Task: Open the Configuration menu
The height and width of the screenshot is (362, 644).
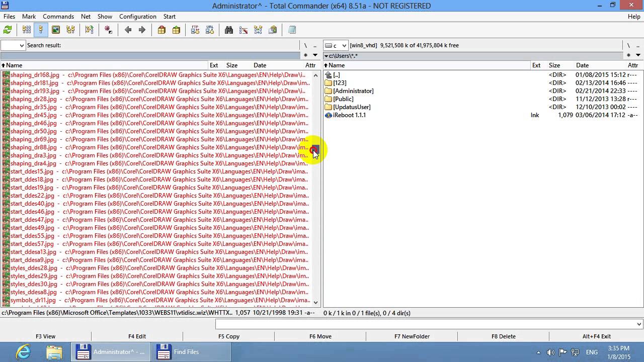Action: pos(138,17)
